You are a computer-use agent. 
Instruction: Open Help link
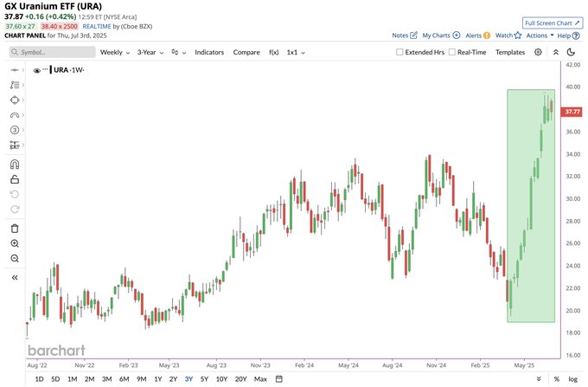(x=568, y=35)
